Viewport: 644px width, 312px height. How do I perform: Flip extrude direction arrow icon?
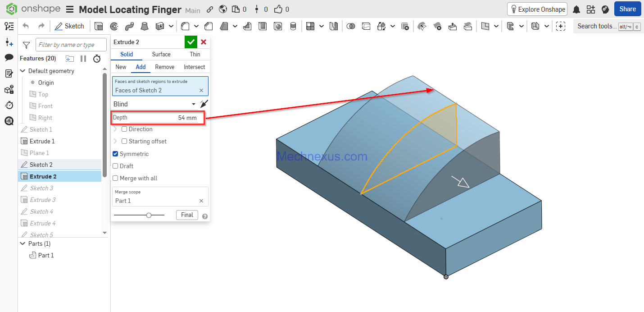pos(204,104)
